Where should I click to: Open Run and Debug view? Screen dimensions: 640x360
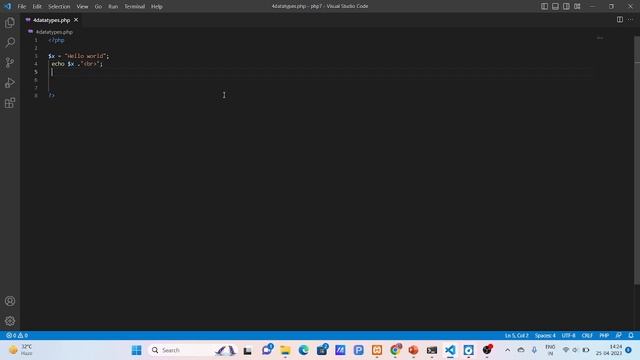(10, 82)
